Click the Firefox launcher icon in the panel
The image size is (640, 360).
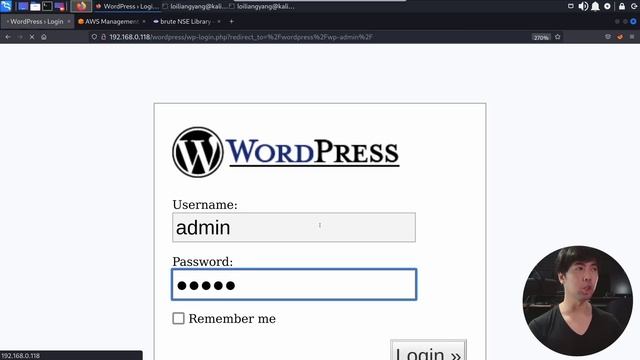[x=81, y=6]
